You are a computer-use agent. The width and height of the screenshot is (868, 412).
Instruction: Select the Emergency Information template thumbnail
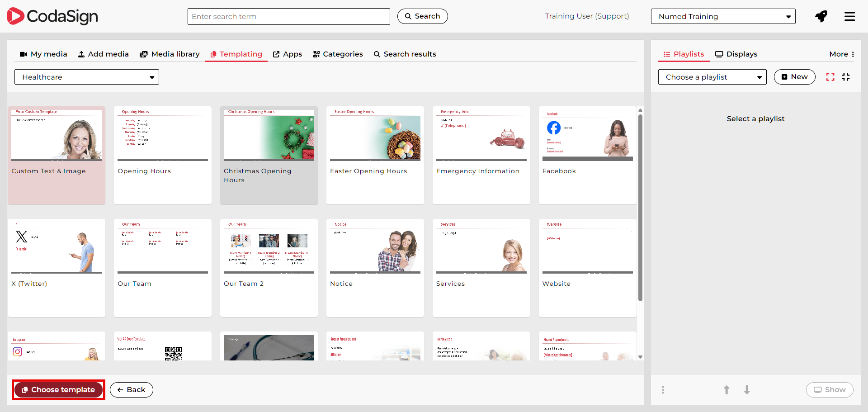[481, 135]
